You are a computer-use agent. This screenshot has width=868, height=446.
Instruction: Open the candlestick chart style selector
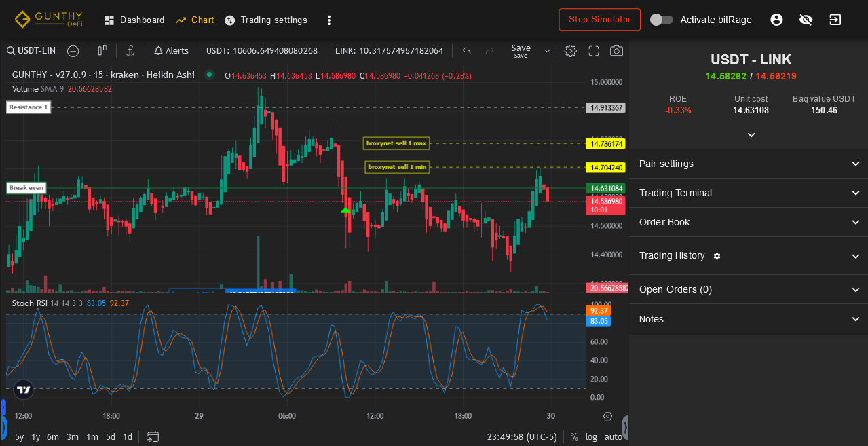pos(102,50)
